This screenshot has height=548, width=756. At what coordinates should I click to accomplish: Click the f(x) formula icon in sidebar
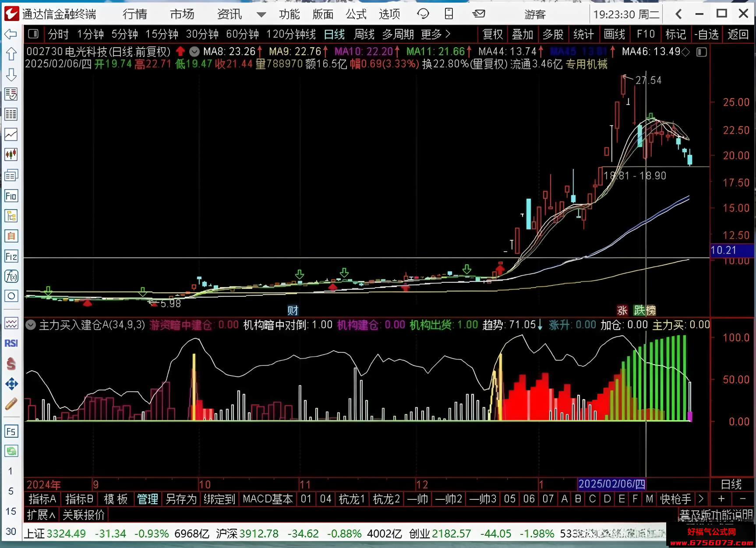(x=11, y=276)
